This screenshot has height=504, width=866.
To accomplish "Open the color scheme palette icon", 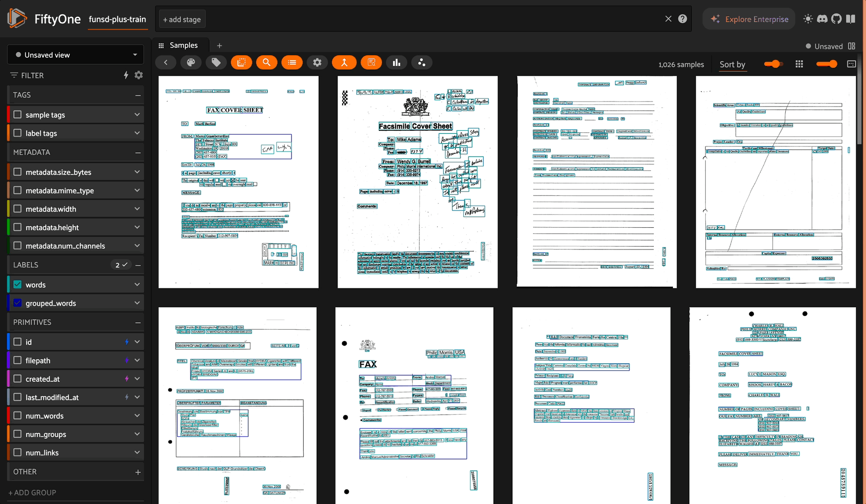I will coord(191,63).
